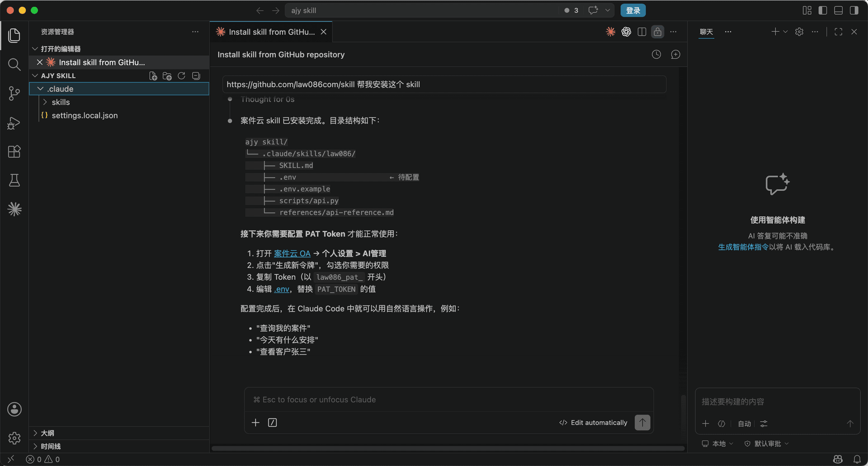
Task: Open the Testing flask view
Action: 14,180
